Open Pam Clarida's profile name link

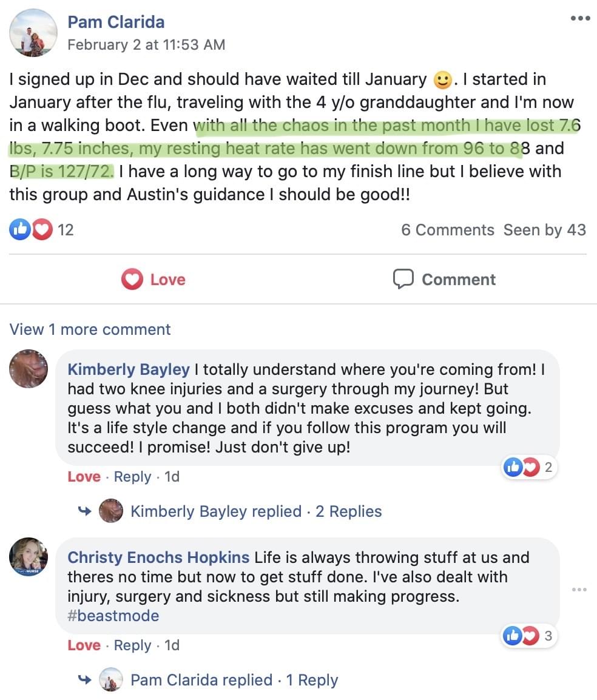point(116,22)
